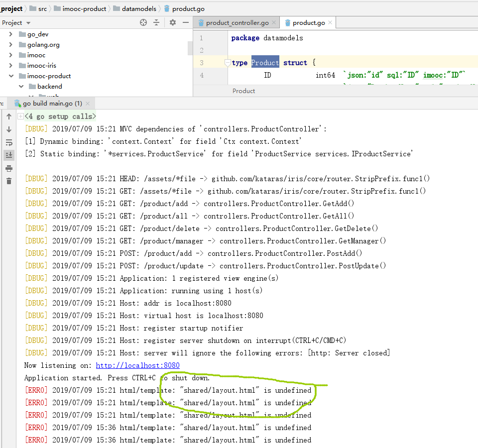Click the locate/scroll-from-source target icon
The height and width of the screenshot is (448, 478).
click(143, 22)
